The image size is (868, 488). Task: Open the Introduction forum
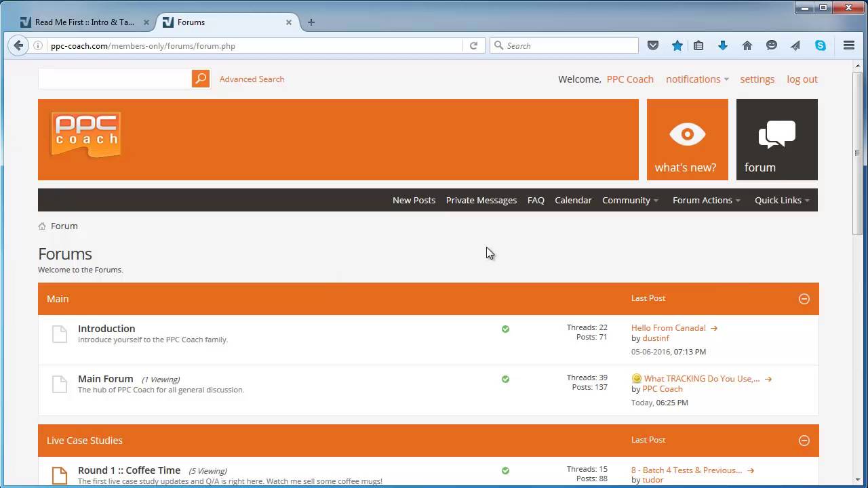pyautogui.click(x=106, y=329)
